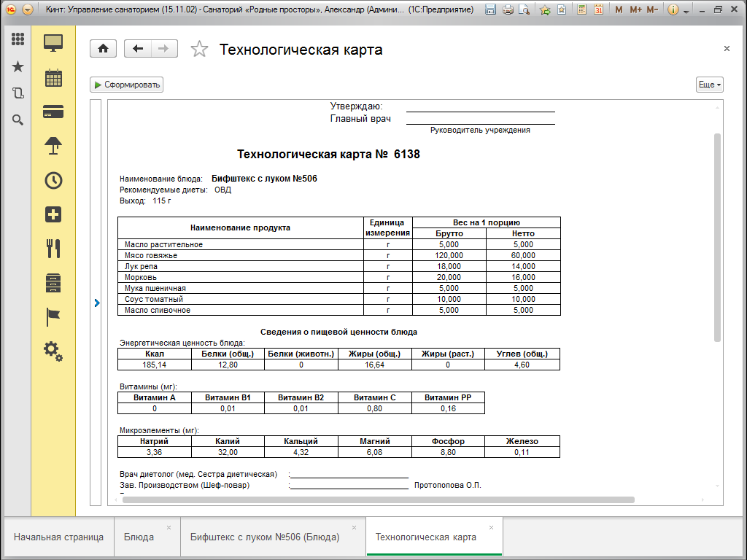Print document using title bar printer icon
Viewport: 747px width, 560px height.
coord(508,9)
